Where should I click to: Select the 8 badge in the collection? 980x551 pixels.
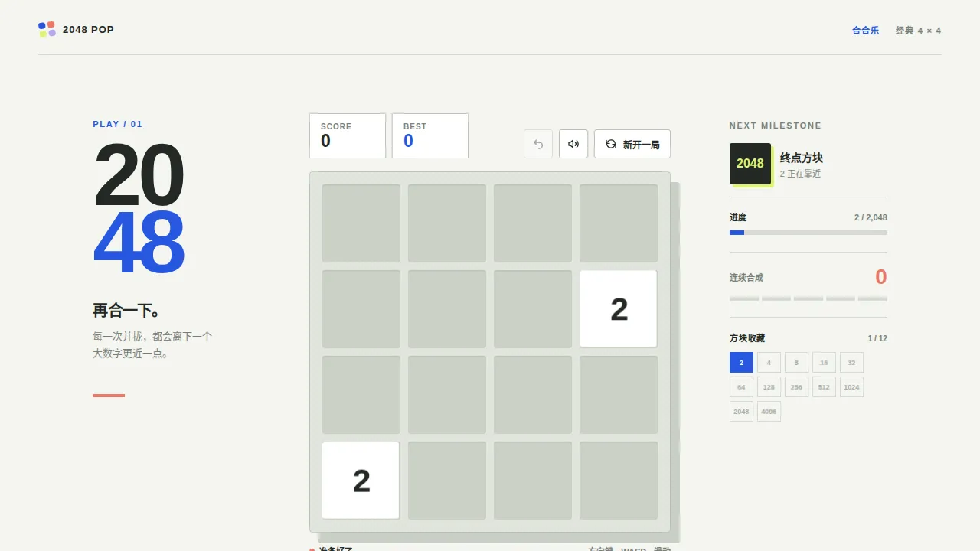click(x=797, y=363)
